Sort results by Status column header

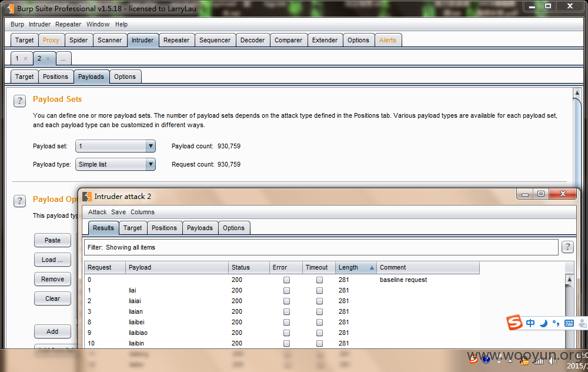[249, 267]
